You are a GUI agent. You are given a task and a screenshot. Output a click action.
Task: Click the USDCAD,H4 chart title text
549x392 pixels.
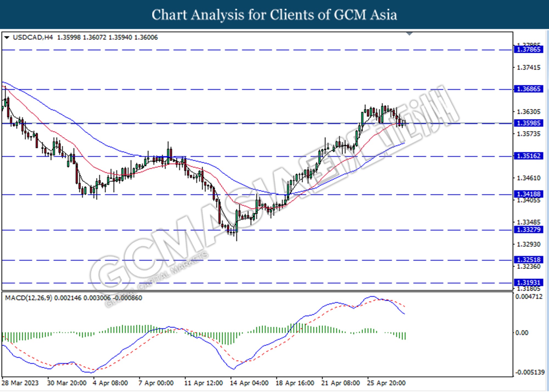point(33,37)
